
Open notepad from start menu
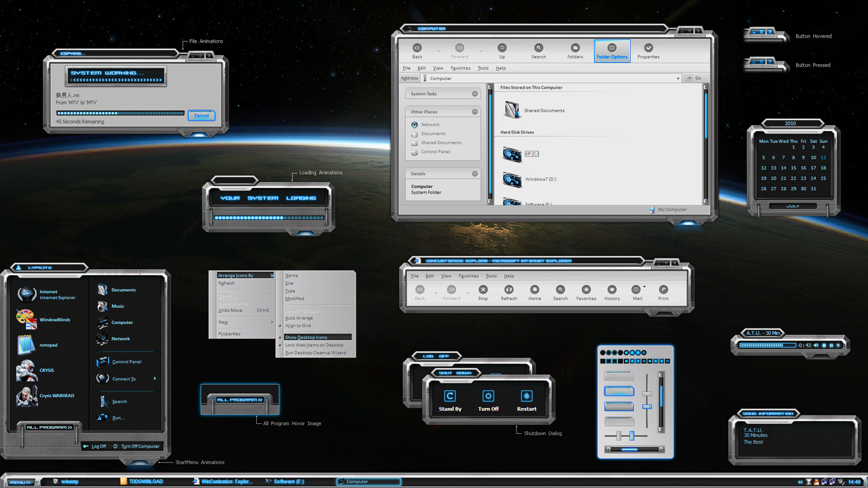coord(37,345)
